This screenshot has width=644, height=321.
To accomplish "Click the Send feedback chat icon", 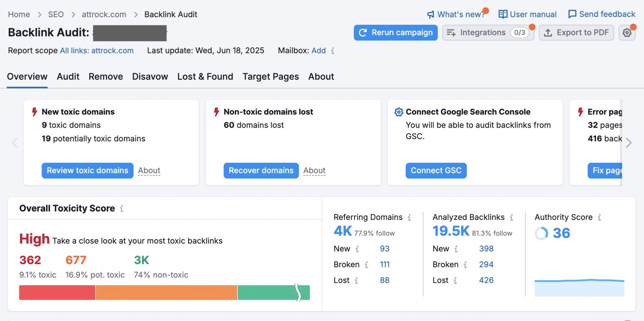I will (x=572, y=14).
